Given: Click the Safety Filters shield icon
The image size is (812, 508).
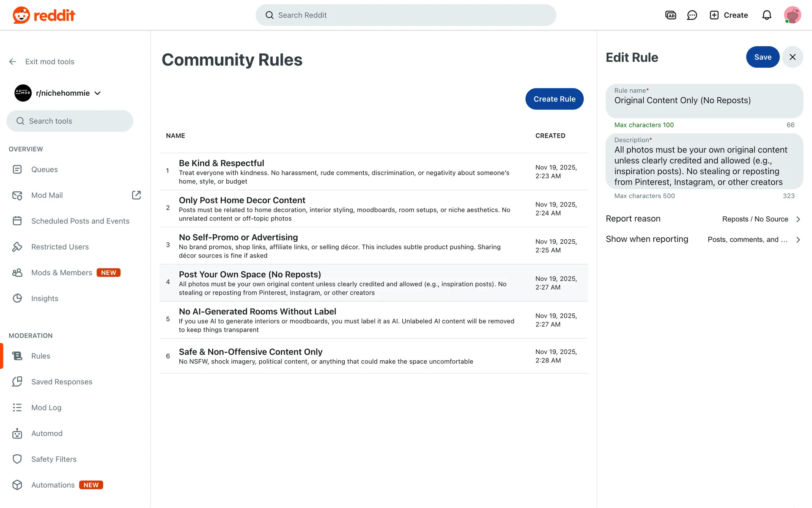Looking at the screenshot, I should coord(17,459).
